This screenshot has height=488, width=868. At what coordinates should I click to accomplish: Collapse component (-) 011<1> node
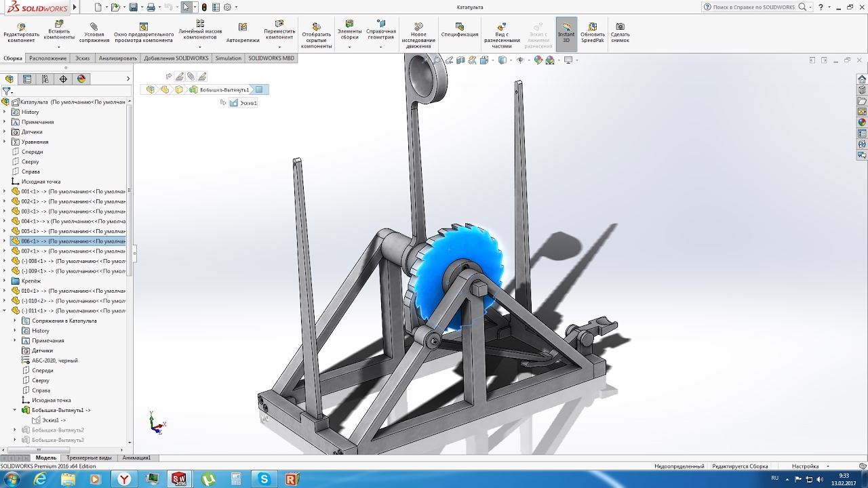point(5,310)
